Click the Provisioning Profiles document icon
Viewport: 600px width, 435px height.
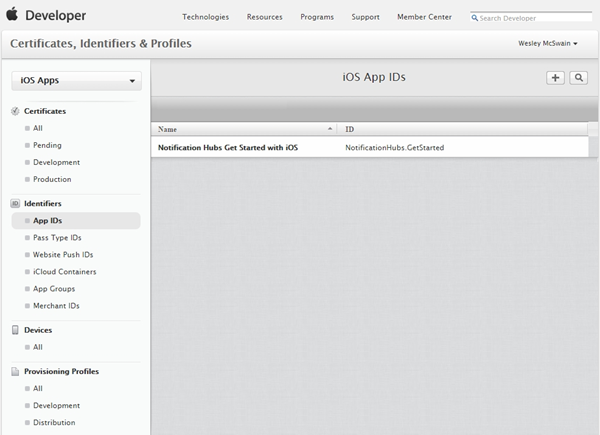[x=15, y=371]
